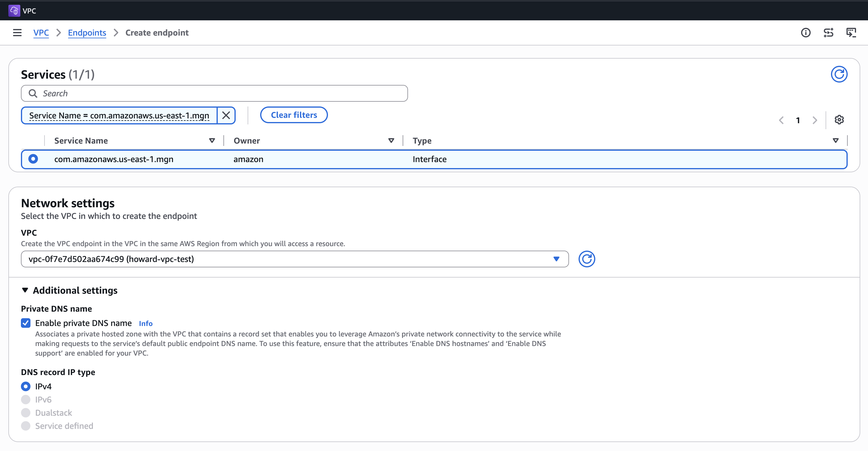Open Owner column sort arrow
This screenshot has height=451, width=868.
point(391,140)
